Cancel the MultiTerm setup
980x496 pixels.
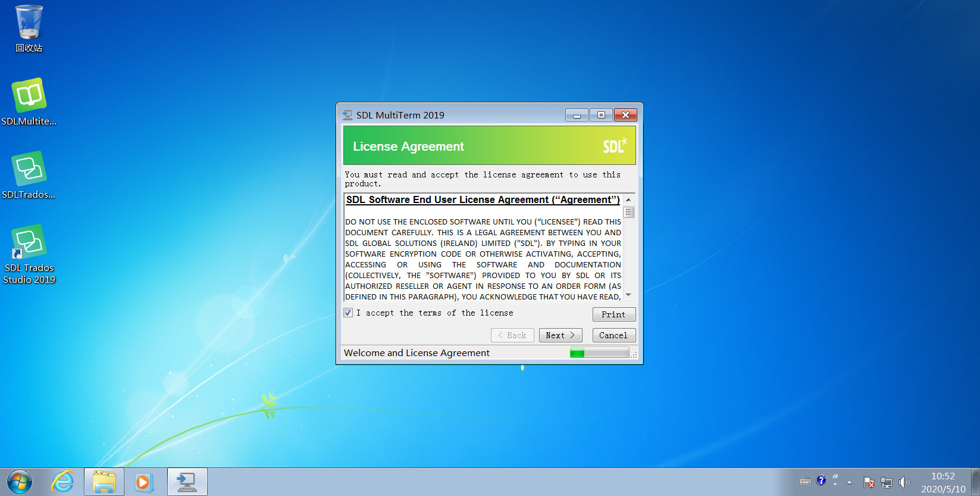pyautogui.click(x=614, y=335)
